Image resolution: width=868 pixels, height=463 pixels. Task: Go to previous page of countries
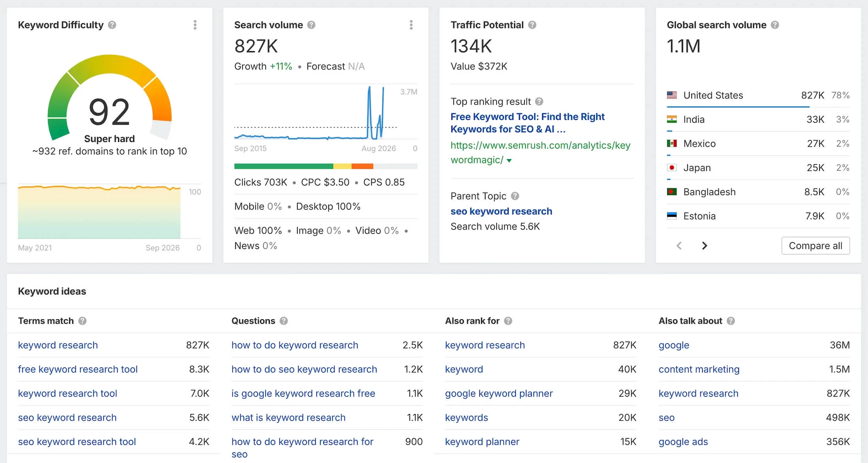(x=679, y=246)
